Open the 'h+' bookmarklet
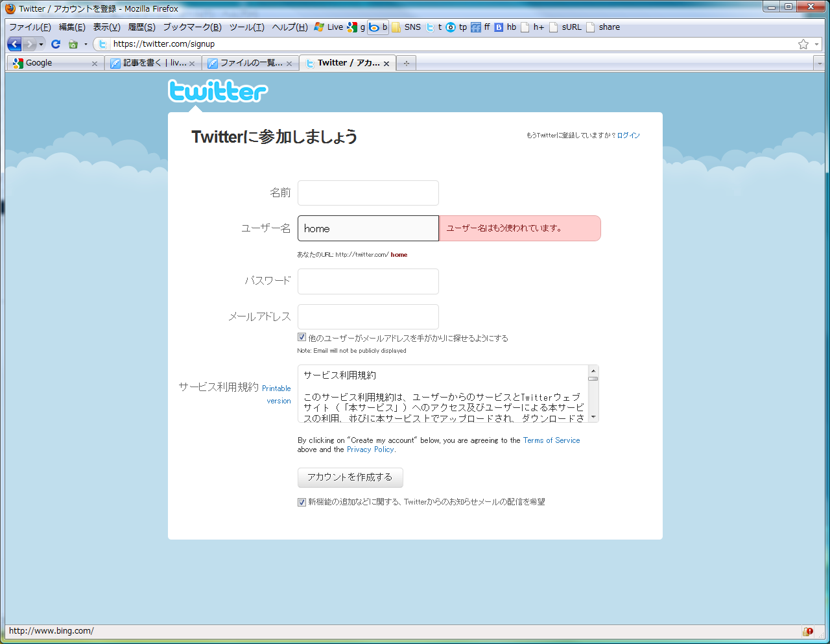Screen dimensions: 830x644 pos(532,27)
